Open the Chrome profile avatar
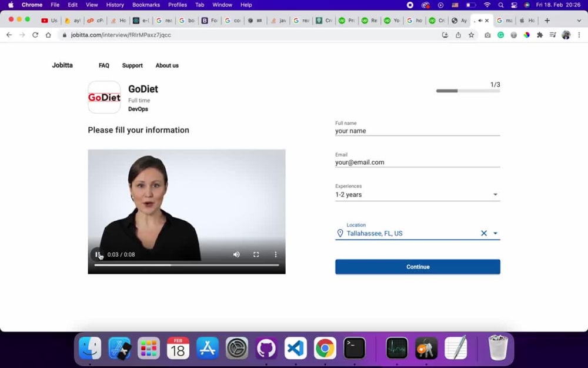The height and width of the screenshot is (368, 588). [566, 35]
